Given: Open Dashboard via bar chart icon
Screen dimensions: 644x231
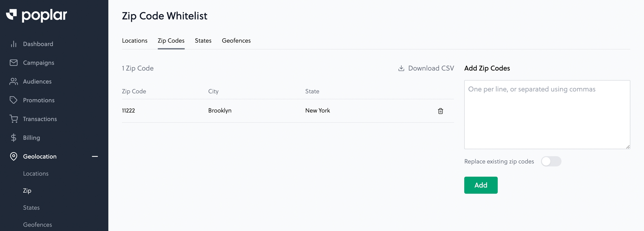Looking at the screenshot, I should click(13, 44).
